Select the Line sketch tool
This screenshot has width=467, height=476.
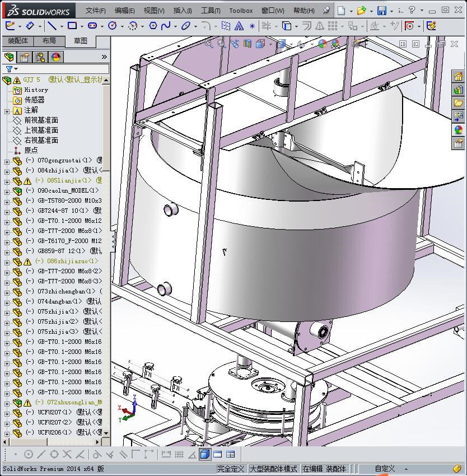(x=52, y=26)
